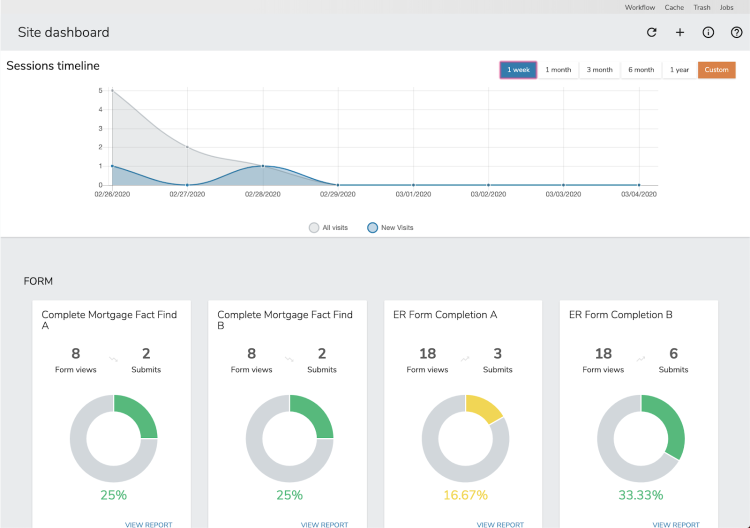Open the Cache menu
This screenshot has width=750, height=528.
674,7
